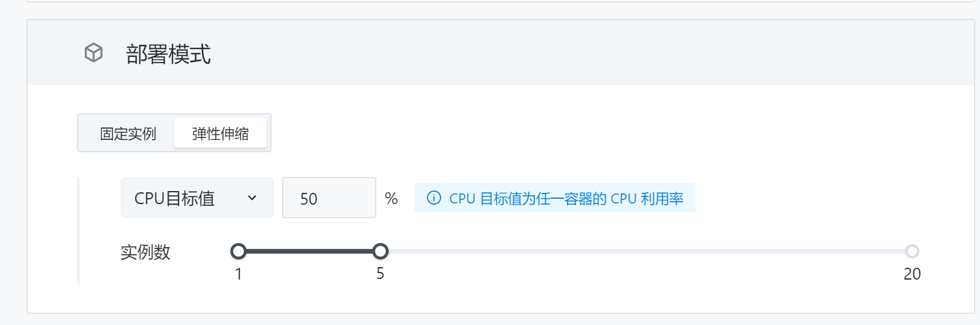Click the info circle icon in CPU hint
980x325 pixels.
tap(434, 198)
